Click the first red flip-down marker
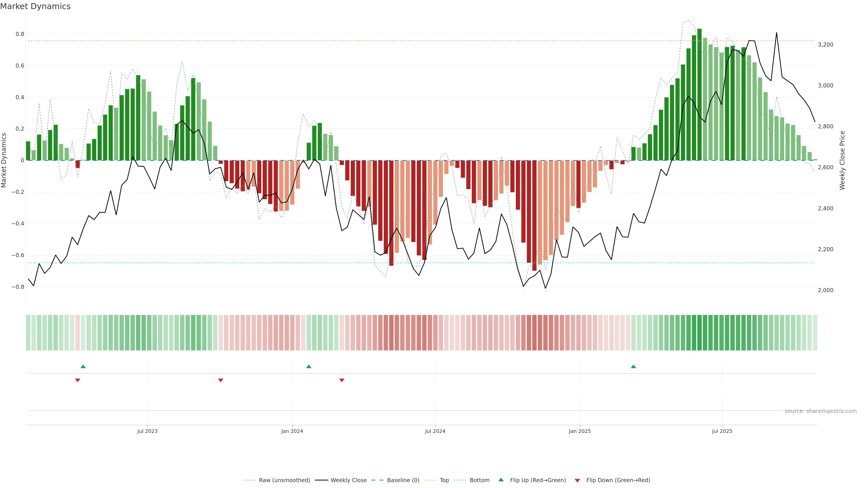 pyautogui.click(x=78, y=380)
